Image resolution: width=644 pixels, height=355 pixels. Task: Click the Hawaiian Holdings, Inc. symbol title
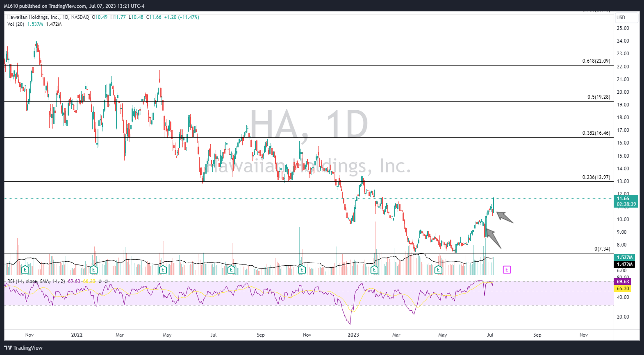click(34, 17)
